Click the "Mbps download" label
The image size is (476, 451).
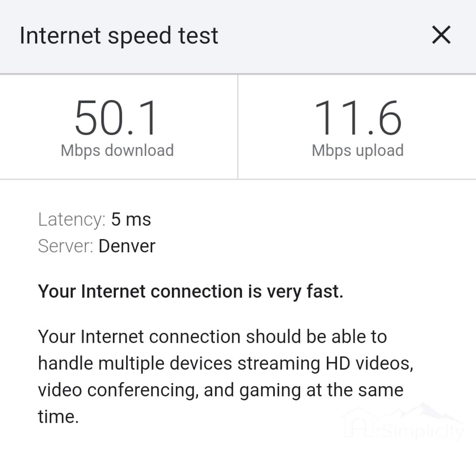coord(117,151)
